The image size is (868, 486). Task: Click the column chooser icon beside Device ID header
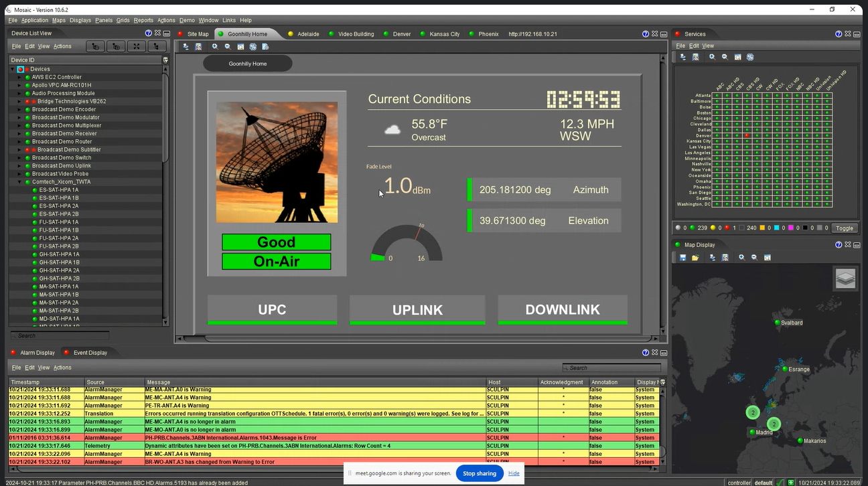pyautogui.click(x=165, y=60)
